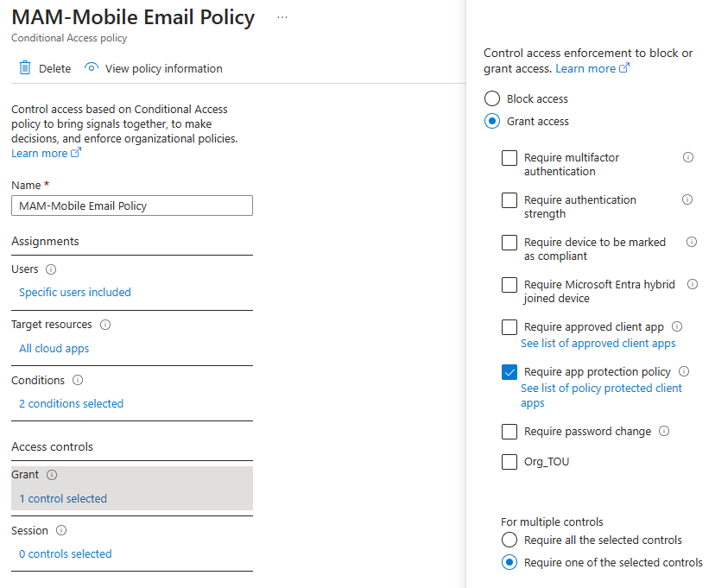Screen dimensions: 715x588
Task: Open Specific users included assignment
Action: [x=75, y=292]
